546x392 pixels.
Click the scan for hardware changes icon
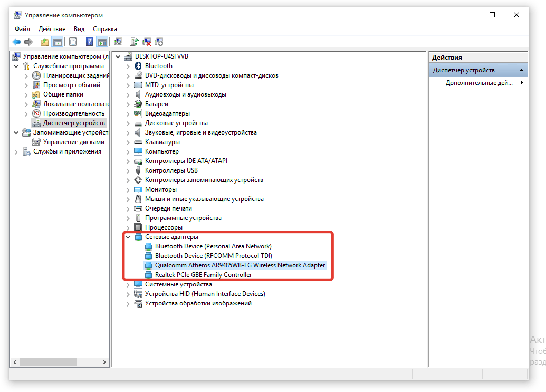[x=119, y=42]
